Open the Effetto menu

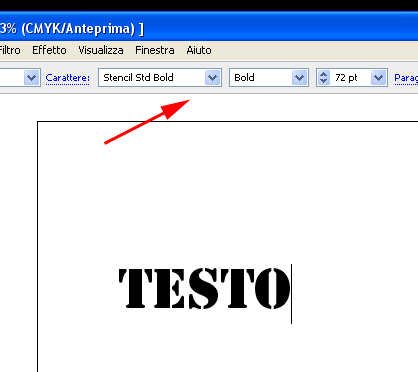coord(49,50)
